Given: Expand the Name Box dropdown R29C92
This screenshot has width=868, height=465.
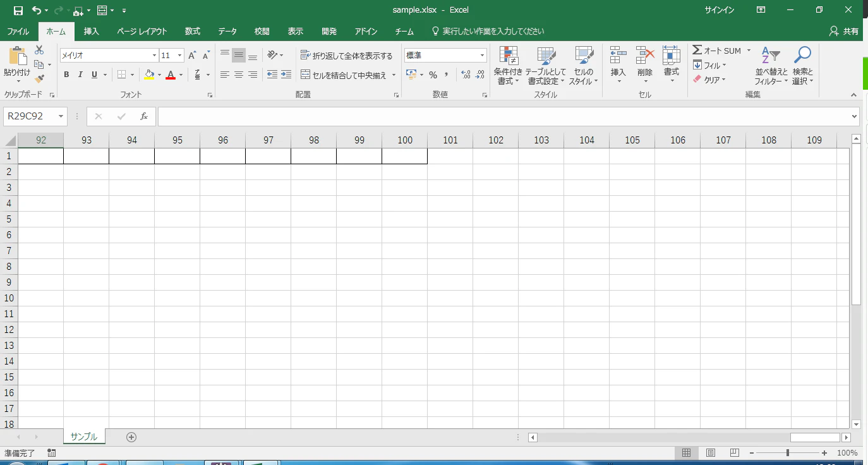Looking at the screenshot, I should (x=61, y=116).
